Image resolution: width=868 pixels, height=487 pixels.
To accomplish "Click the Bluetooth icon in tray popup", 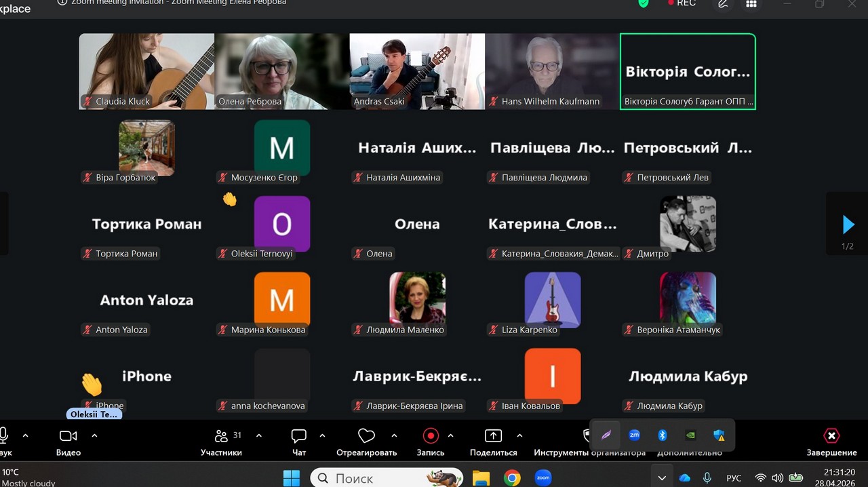I will coord(663,435).
